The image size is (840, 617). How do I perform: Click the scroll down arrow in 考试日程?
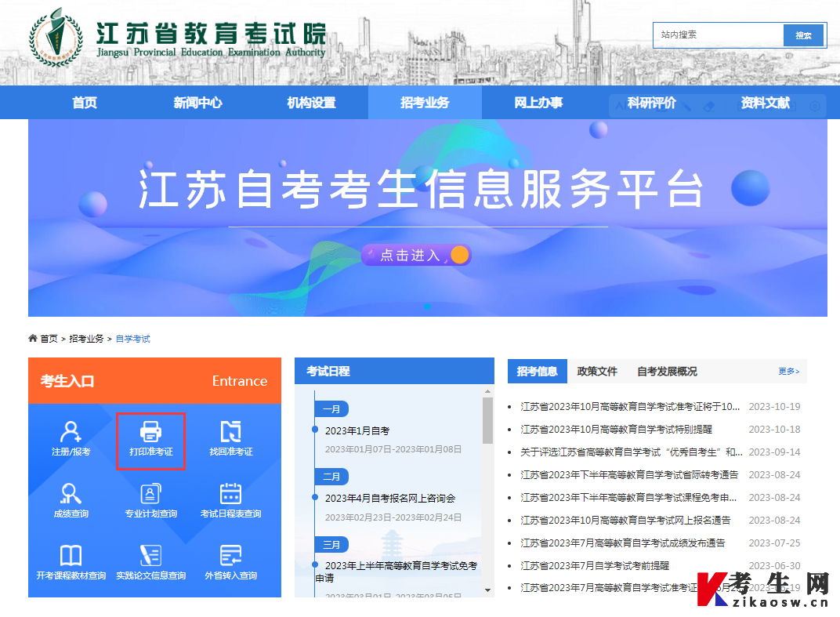(x=487, y=590)
